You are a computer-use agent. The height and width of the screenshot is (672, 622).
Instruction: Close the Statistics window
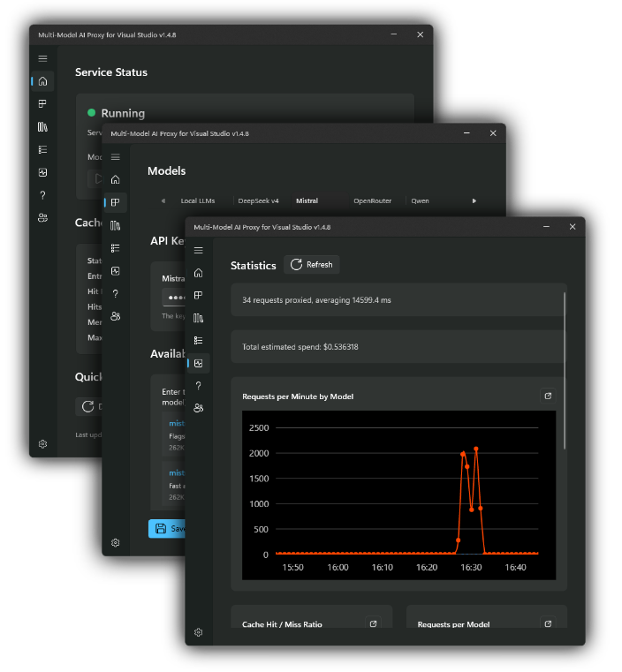(x=573, y=227)
